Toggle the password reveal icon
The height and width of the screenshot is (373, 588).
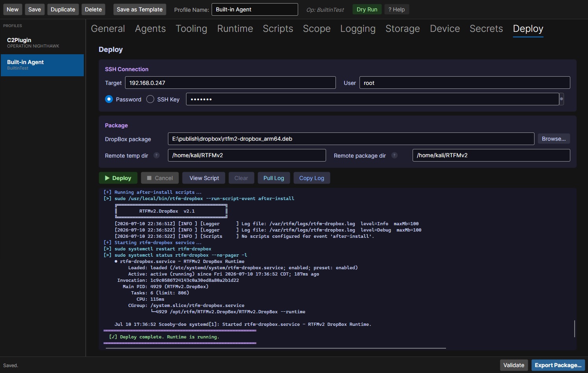[x=562, y=99]
